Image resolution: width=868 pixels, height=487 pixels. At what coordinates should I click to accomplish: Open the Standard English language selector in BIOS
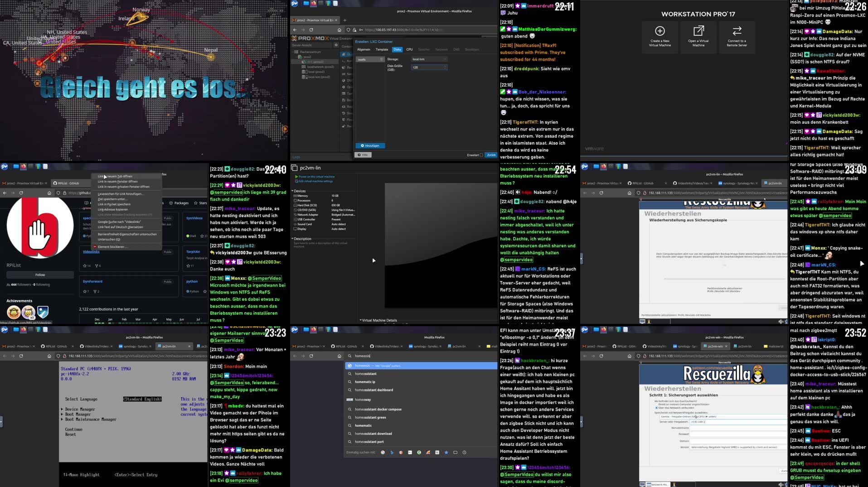pyautogui.click(x=142, y=399)
